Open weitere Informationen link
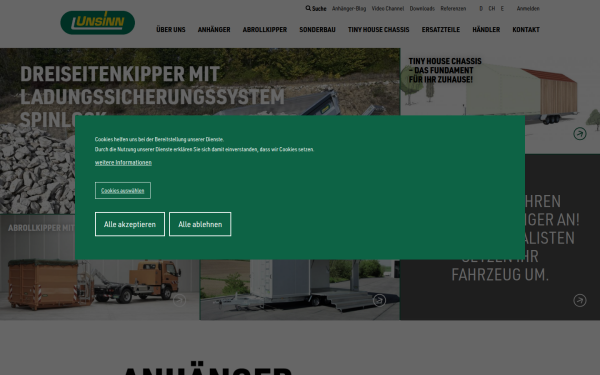This screenshot has width=600, height=375. (x=123, y=162)
